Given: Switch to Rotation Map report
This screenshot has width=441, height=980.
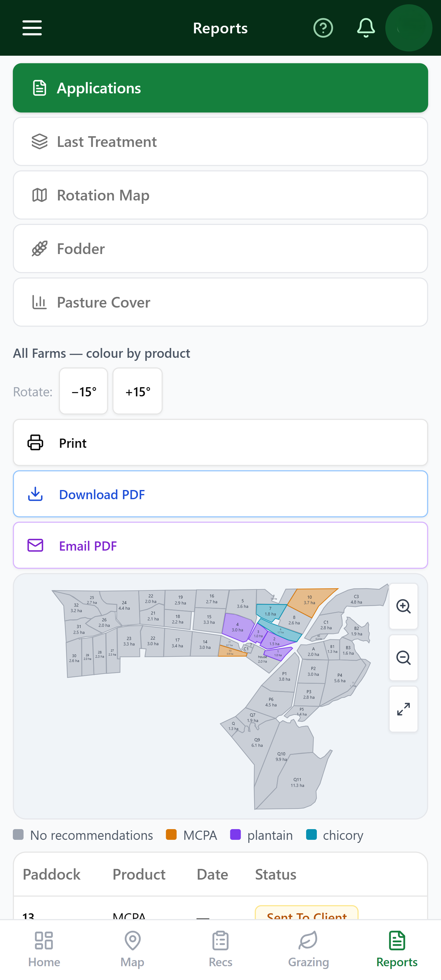Looking at the screenshot, I should [x=220, y=195].
